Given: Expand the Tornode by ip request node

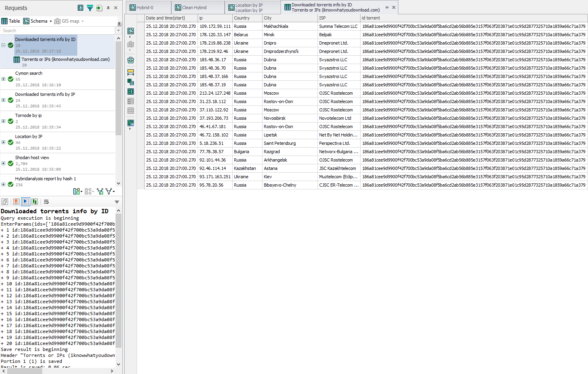Looking at the screenshot, I should [4, 121].
